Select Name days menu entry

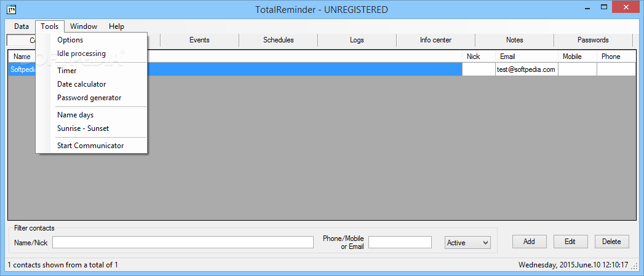(91, 115)
